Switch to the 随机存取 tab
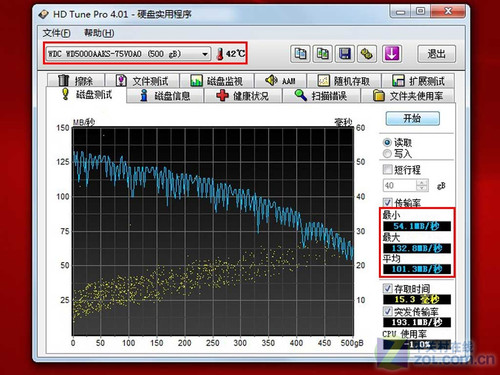The width and height of the screenshot is (500, 375). click(x=344, y=81)
